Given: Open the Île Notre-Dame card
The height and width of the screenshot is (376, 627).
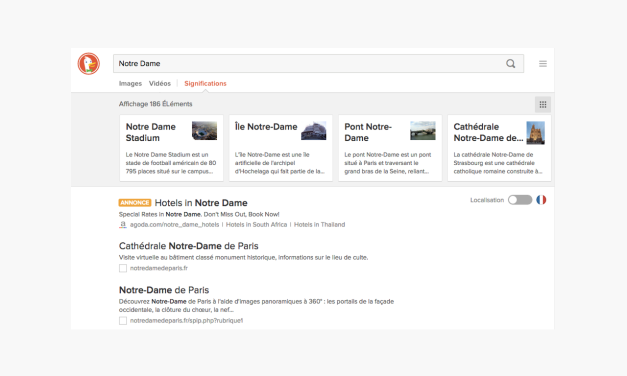Looking at the screenshot, I should [281, 148].
